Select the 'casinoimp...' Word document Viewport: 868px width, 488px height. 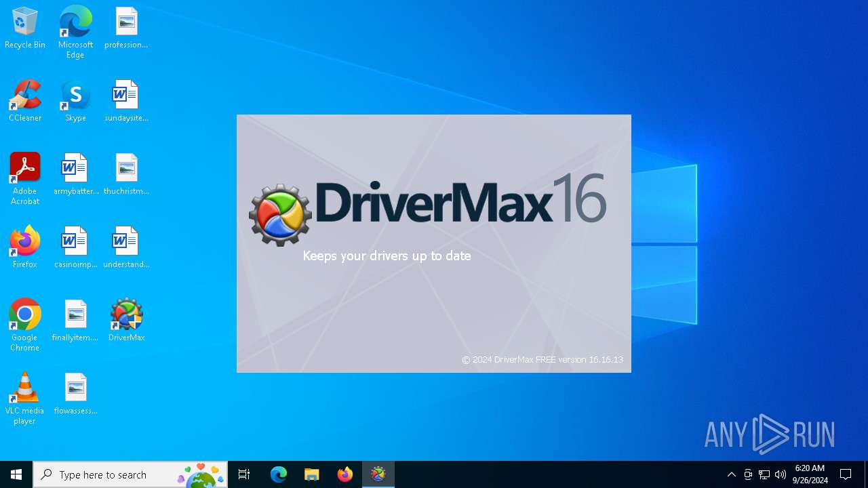tap(75, 248)
